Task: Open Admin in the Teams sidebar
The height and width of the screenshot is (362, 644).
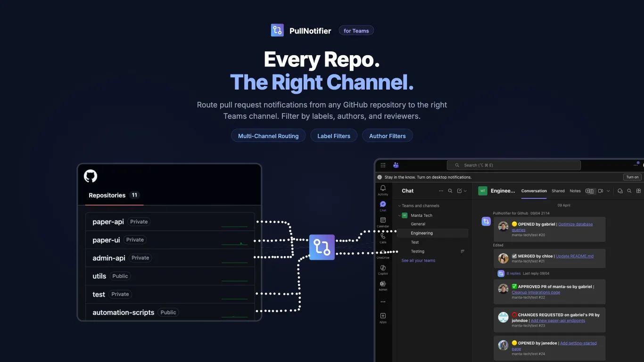Action: point(383,286)
